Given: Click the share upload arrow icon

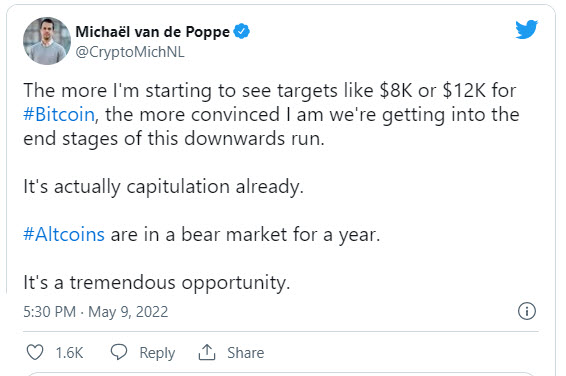Looking at the screenshot, I should [207, 352].
